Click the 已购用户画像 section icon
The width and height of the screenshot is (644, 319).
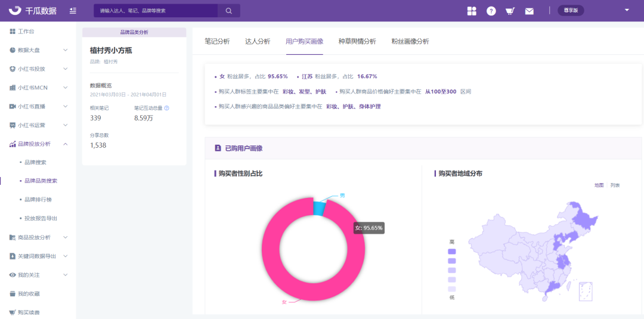(x=218, y=148)
